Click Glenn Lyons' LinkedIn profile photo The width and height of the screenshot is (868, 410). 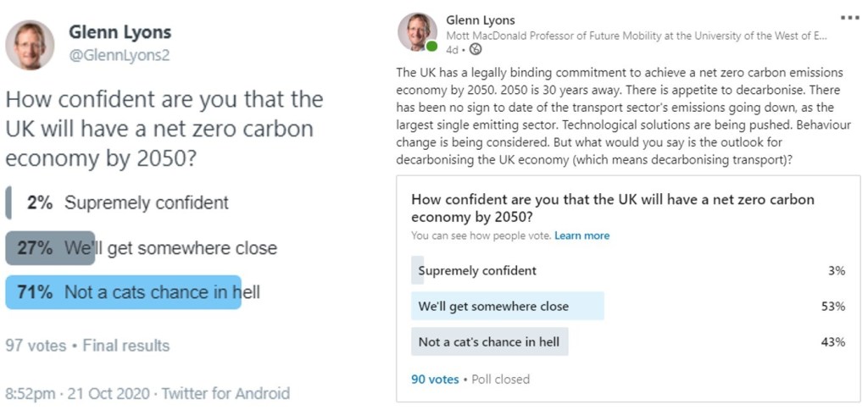pyautogui.click(x=417, y=32)
